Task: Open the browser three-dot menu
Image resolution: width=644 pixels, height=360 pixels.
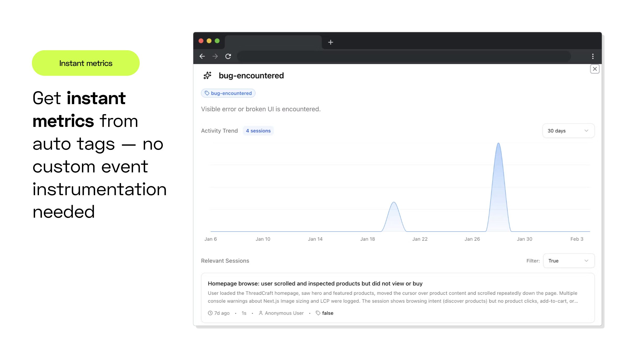Action: tap(593, 56)
